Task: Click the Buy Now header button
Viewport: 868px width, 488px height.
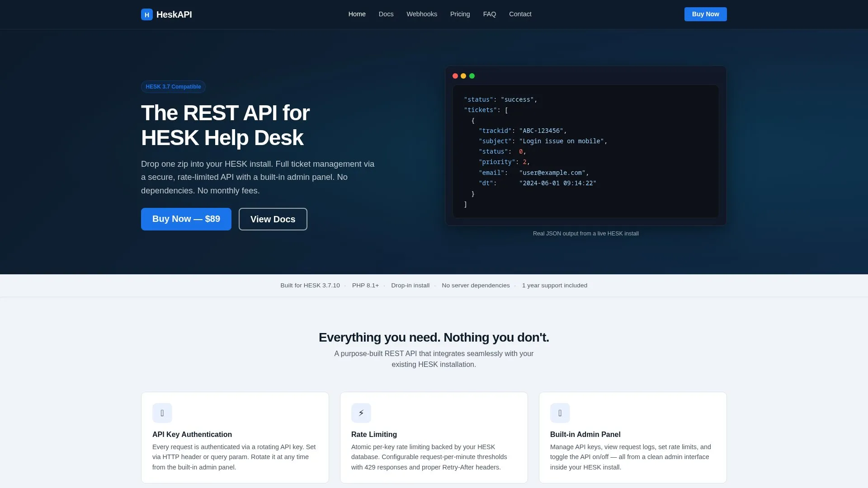Action: 705,14
